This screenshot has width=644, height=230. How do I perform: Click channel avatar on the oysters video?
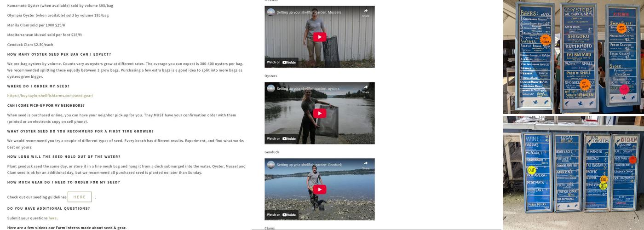coord(271,88)
